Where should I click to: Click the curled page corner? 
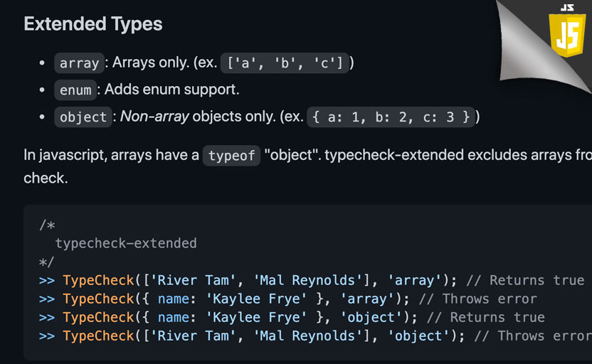(x=532, y=49)
